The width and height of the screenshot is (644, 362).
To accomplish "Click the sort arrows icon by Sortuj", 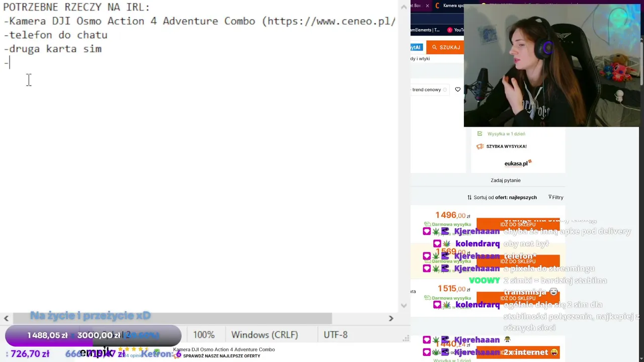I will pyautogui.click(x=469, y=197).
